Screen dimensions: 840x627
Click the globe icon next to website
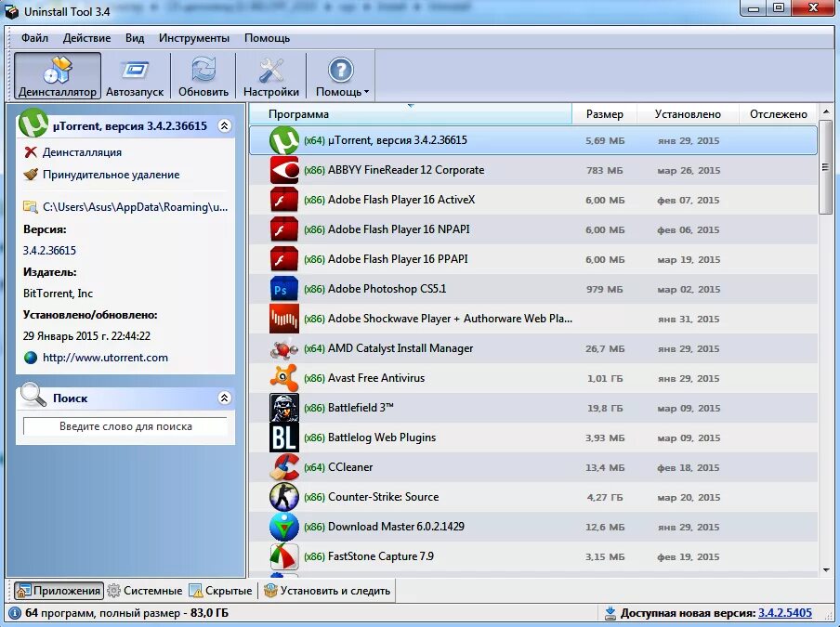pos(31,357)
